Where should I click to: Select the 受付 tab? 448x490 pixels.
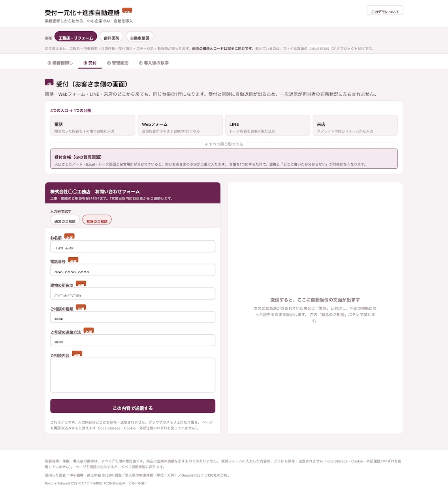click(x=90, y=63)
